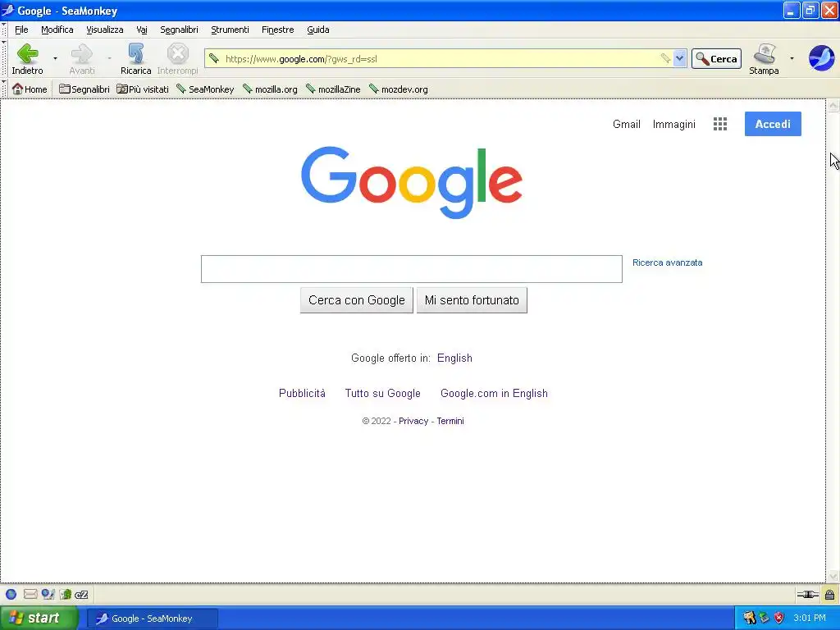Open the Guida menu
This screenshot has height=630, width=840.
[318, 30]
